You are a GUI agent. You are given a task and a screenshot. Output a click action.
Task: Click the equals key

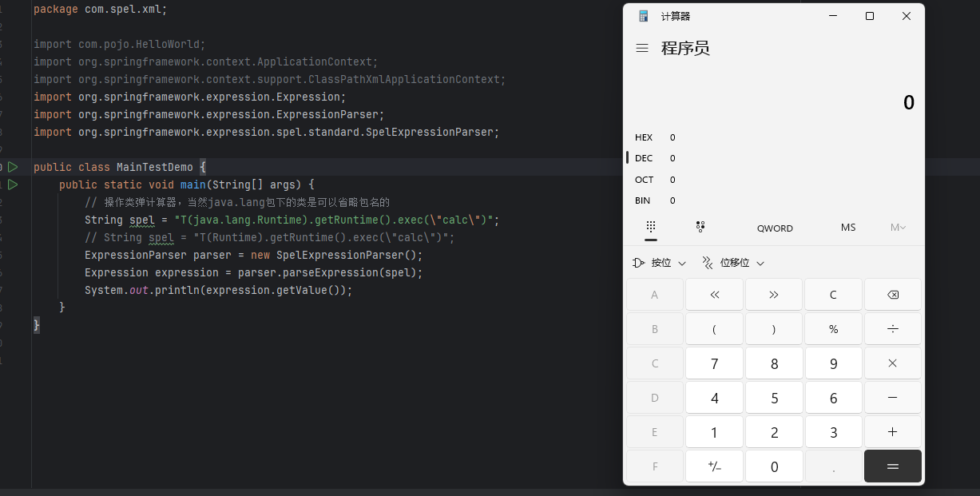coord(893,466)
